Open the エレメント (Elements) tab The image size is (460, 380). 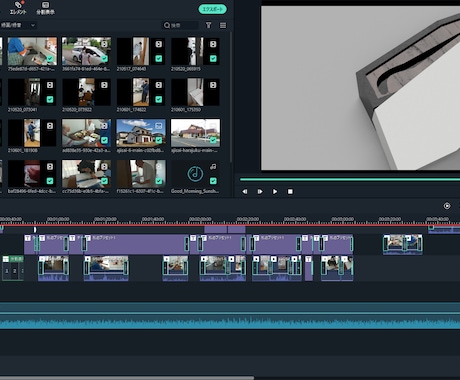pyautogui.click(x=18, y=8)
